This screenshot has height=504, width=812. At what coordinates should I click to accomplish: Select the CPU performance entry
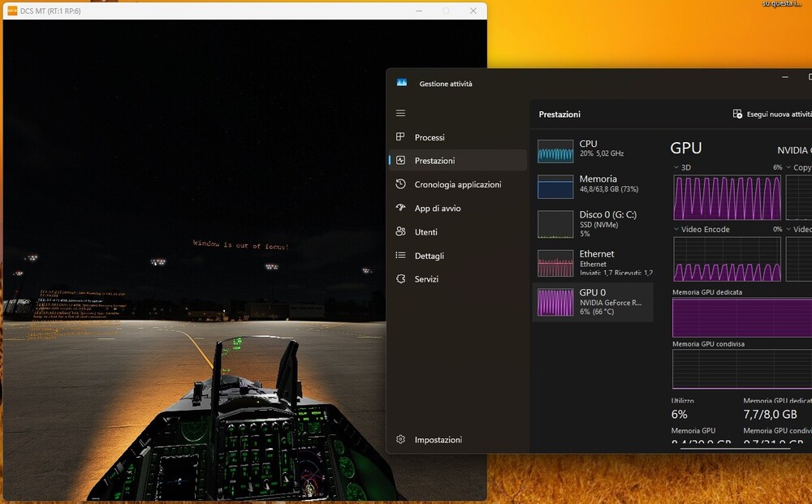click(593, 151)
